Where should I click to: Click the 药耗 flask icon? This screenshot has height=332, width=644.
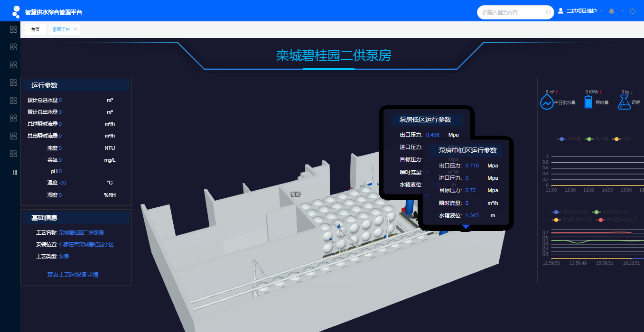click(624, 102)
